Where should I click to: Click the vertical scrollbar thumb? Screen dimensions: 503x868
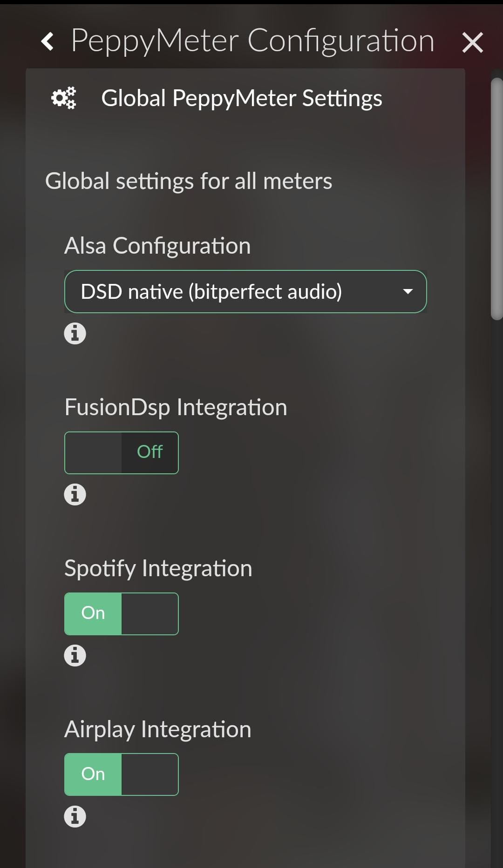[496, 199]
